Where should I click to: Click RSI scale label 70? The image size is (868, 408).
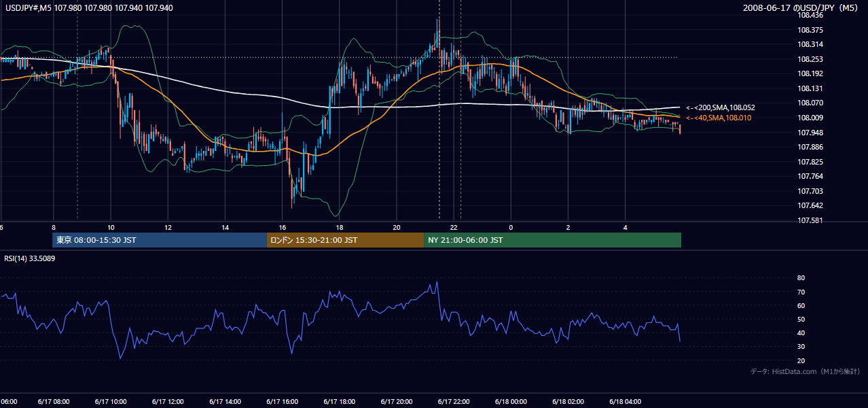801,292
